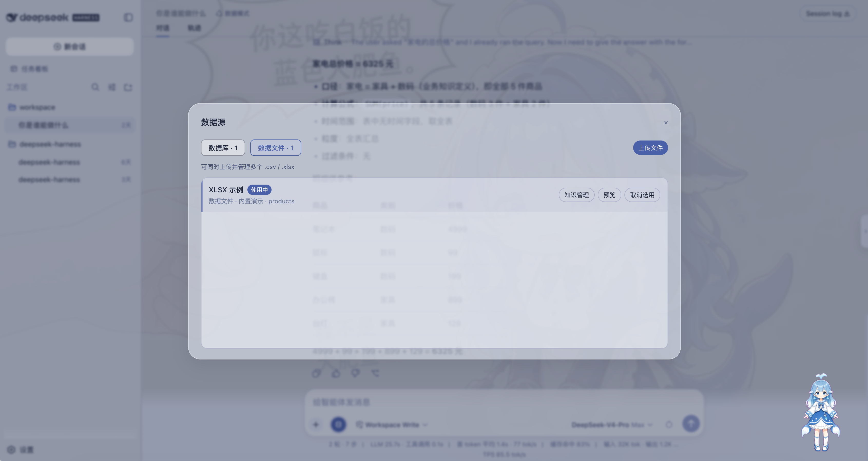Switch to the 数据库 · 1 tab
Screen dimensions: 868x461
click(223, 148)
